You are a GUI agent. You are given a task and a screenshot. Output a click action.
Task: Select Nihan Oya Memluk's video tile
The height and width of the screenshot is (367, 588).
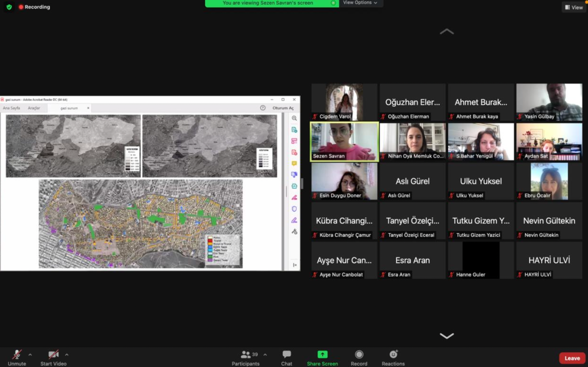click(x=413, y=142)
